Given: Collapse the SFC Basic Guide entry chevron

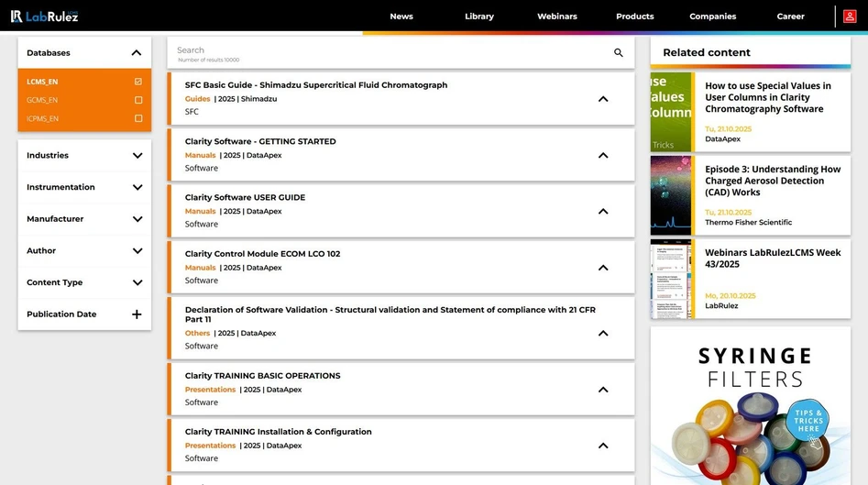Looking at the screenshot, I should pyautogui.click(x=603, y=99).
